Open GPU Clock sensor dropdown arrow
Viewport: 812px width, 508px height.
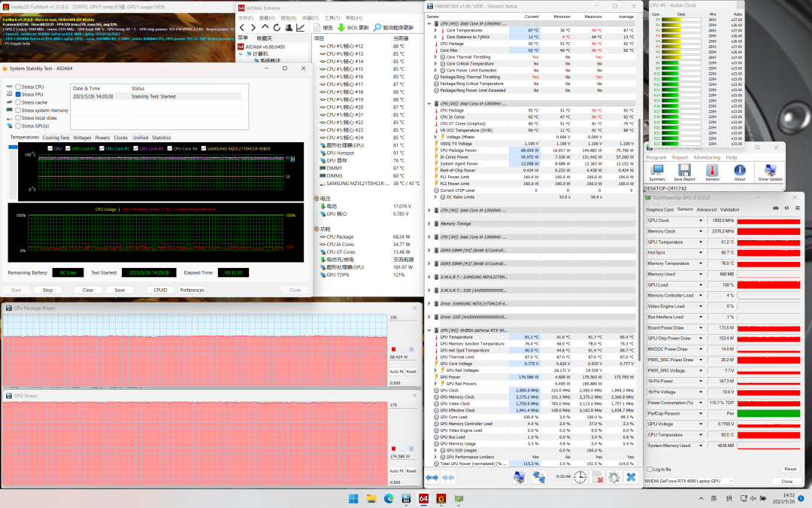[x=701, y=221]
